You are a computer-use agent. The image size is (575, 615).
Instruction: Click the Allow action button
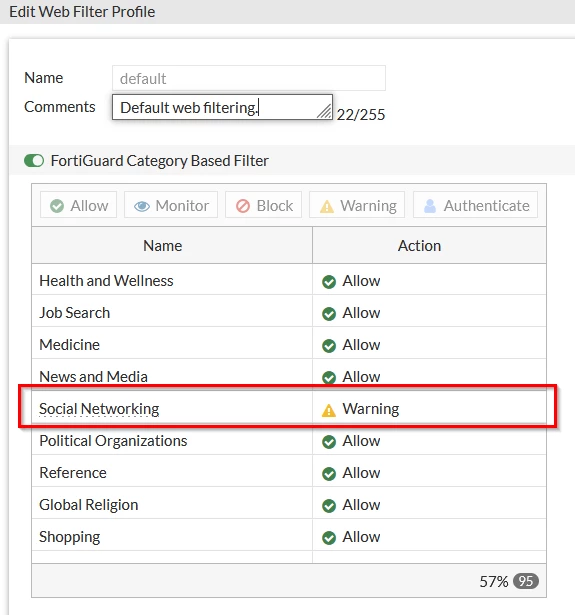click(x=78, y=205)
